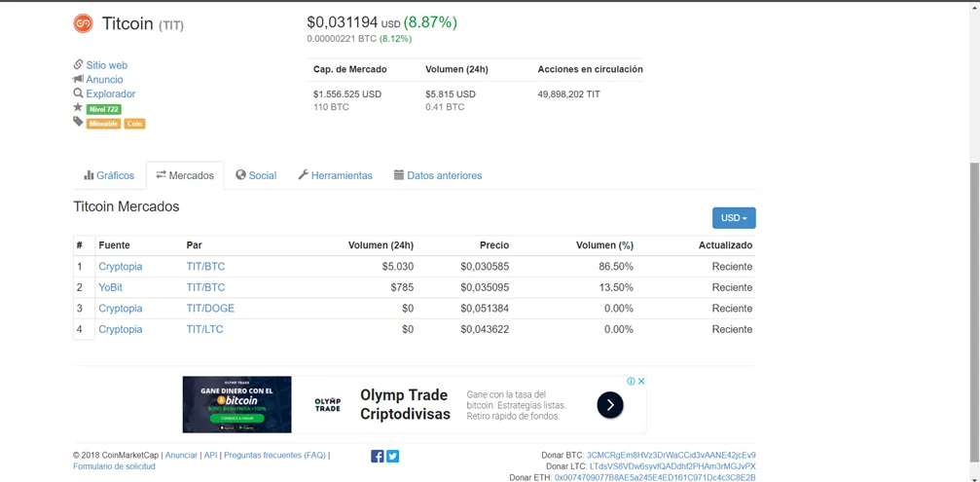This screenshot has height=482, width=980.
Task: Open the Herramientas tab
Action: [x=335, y=175]
